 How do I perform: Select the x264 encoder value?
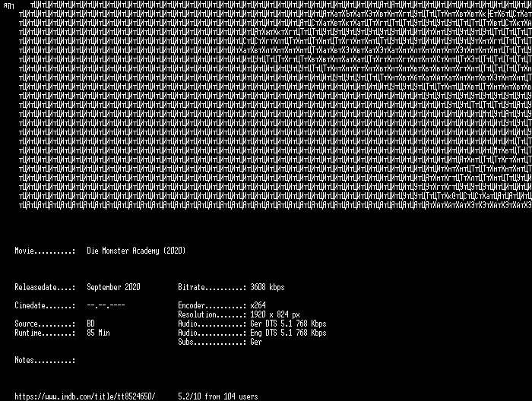point(258,305)
